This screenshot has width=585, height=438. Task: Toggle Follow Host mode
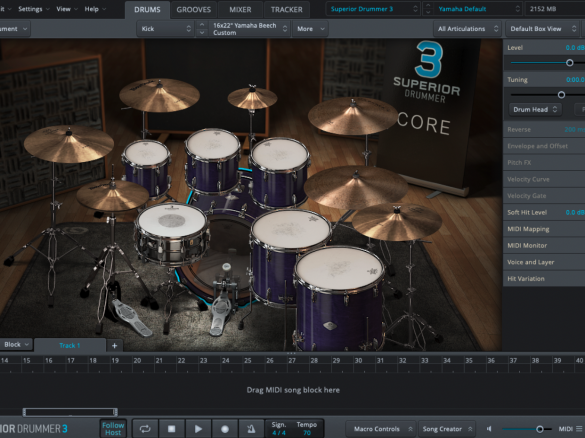(x=113, y=429)
